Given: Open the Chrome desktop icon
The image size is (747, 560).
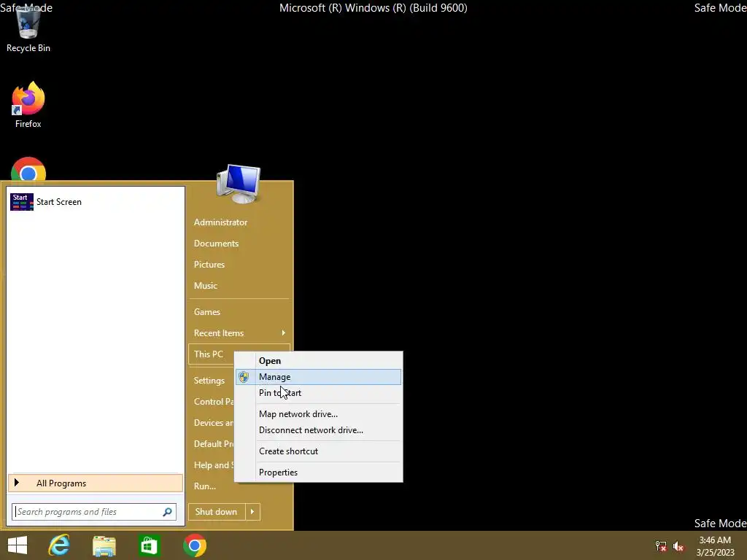Looking at the screenshot, I should (x=28, y=169).
